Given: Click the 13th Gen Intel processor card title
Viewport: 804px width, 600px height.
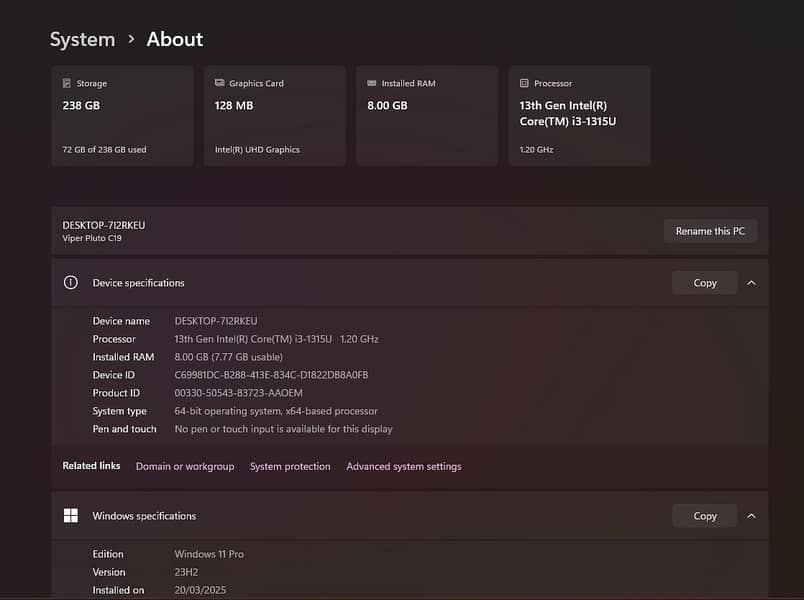Looking at the screenshot, I should click(568, 113).
